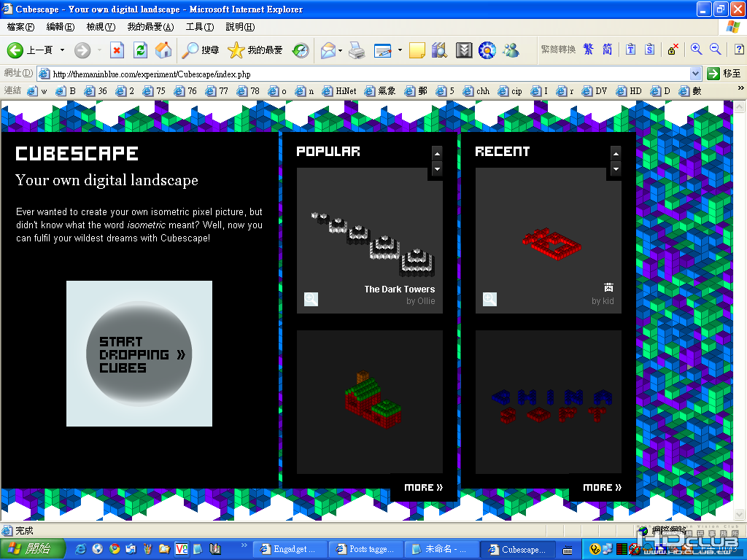
Task: Click the Stop loading icon
Action: [117, 50]
